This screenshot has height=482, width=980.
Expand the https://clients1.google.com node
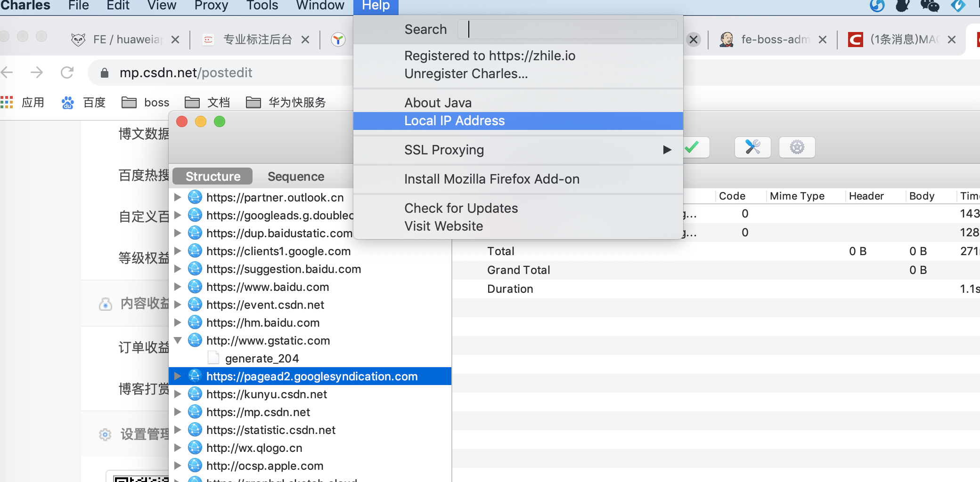[178, 251]
